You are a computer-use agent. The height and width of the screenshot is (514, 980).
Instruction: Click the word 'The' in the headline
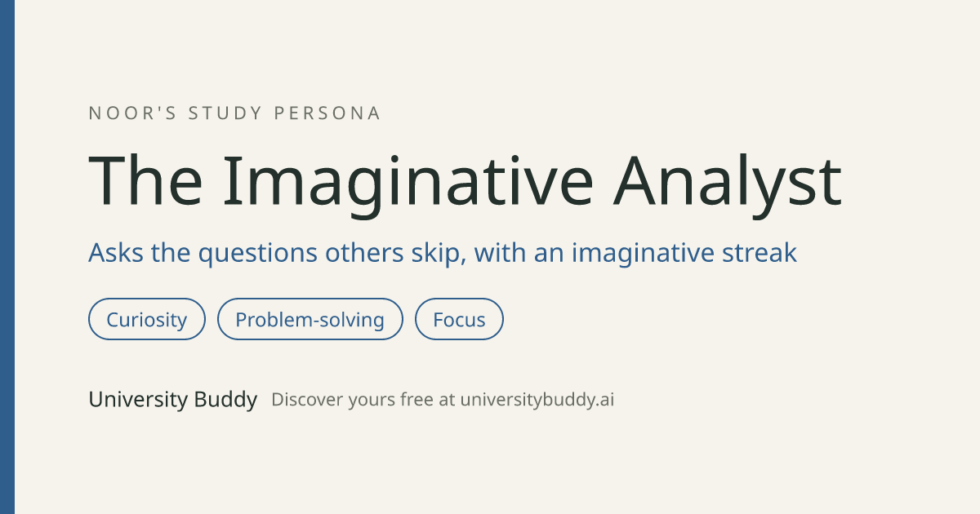pyautogui.click(x=145, y=179)
